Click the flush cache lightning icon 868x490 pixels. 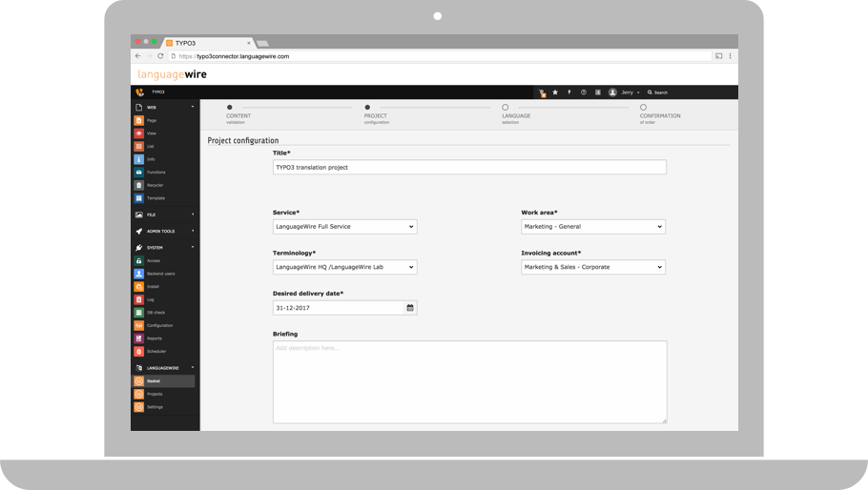(569, 92)
